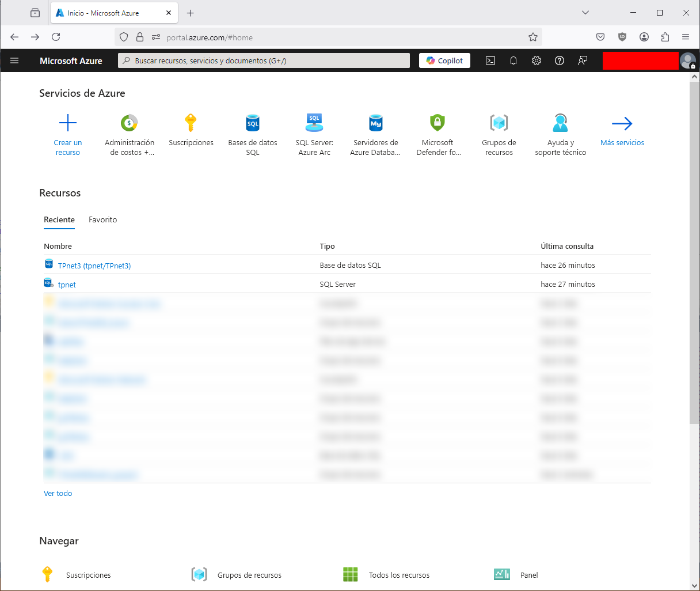Open the tpnet SQL Server link
The width and height of the screenshot is (700, 591).
point(67,285)
